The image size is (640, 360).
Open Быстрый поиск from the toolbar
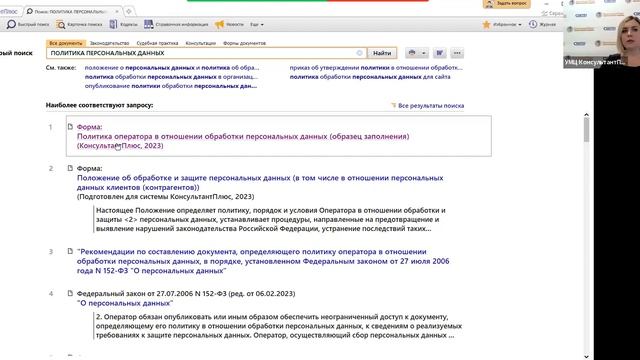point(28,24)
